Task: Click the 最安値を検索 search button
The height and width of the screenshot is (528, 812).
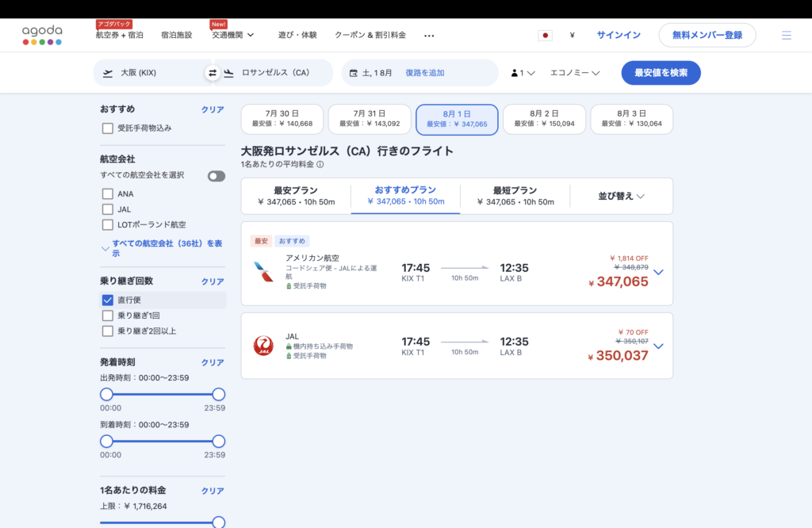Action: click(661, 73)
